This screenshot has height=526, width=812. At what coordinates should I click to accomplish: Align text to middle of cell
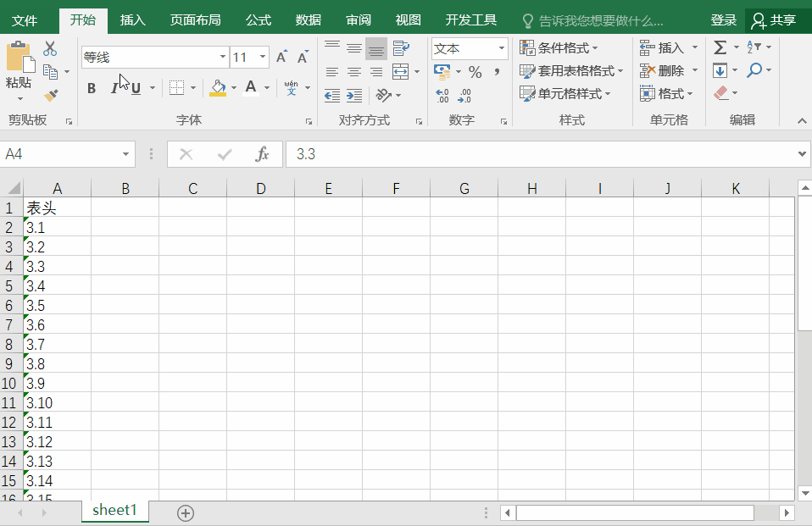click(x=354, y=48)
